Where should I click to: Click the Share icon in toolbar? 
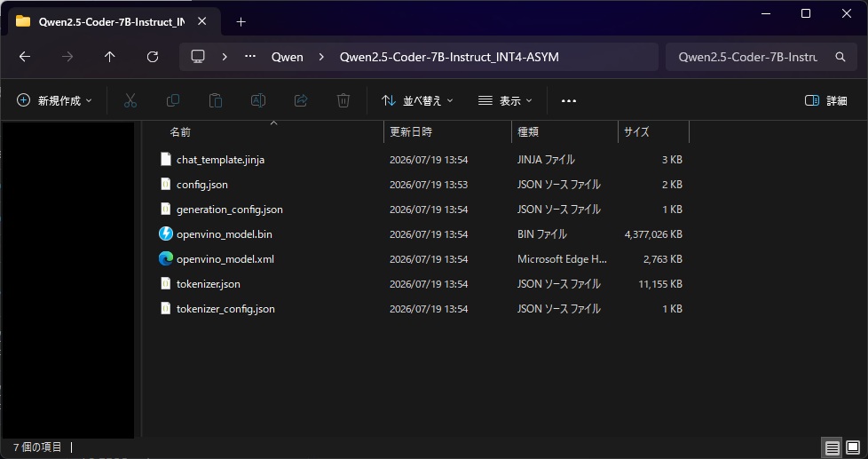[x=301, y=100]
